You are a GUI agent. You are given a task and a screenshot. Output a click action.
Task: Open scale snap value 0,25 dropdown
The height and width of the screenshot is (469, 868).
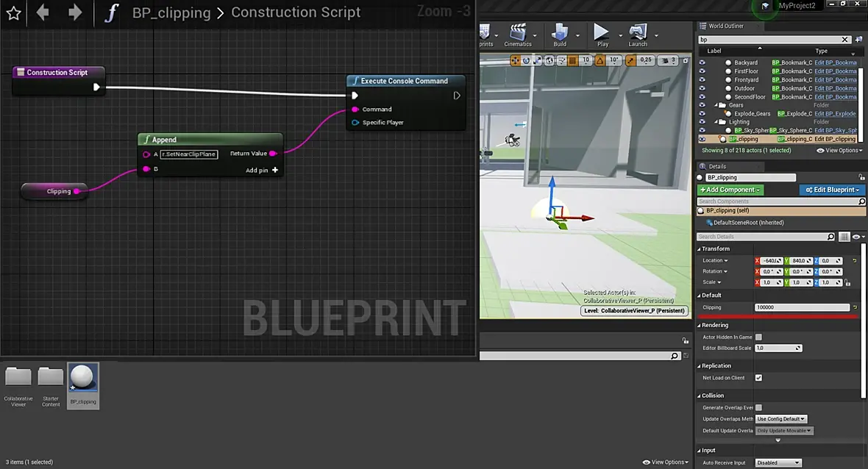tap(645, 60)
